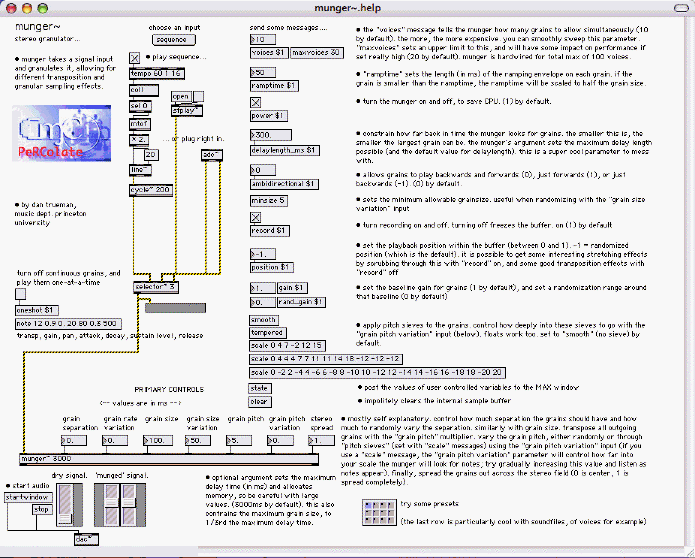Select the grain pitch variation number box
This screenshot has height=558, width=695.
pyautogui.click(x=280, y=441)
